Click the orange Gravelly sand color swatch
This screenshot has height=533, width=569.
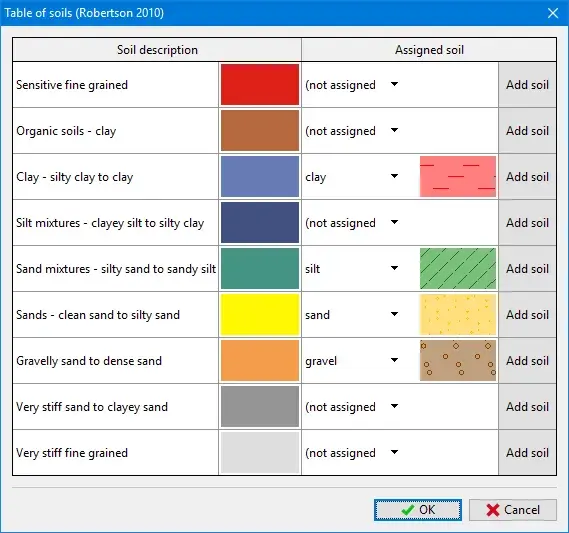point(260,361)
